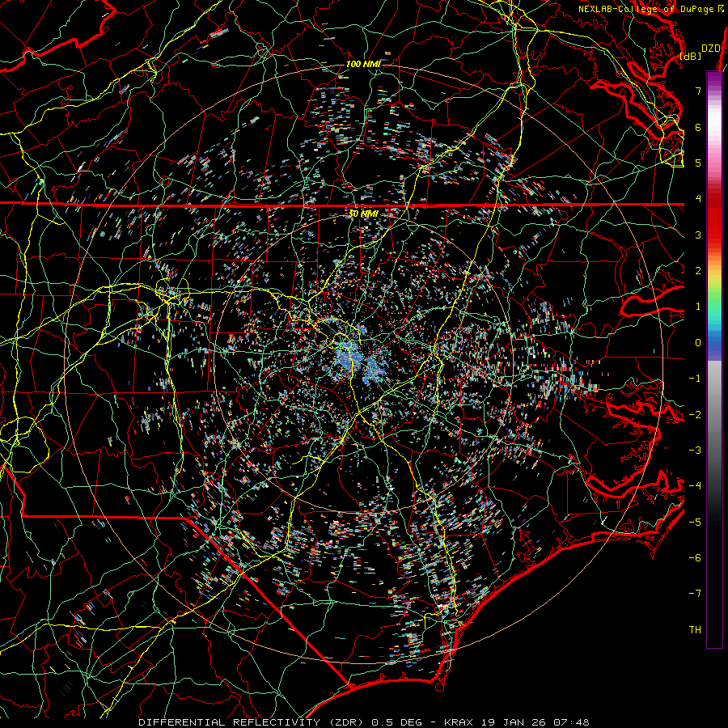
Task: Click the -6 value on the color scale
Action: coord(695,557)
